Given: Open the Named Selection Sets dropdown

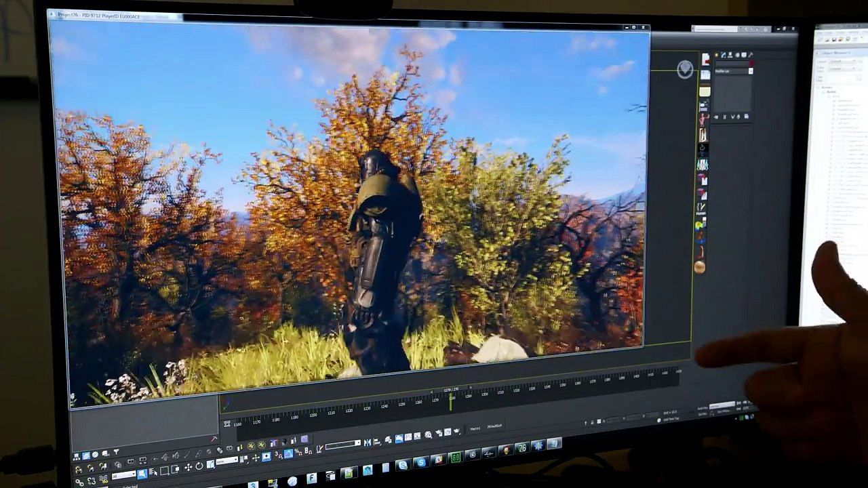Looking at the screenshot, I should click(342, 445).
